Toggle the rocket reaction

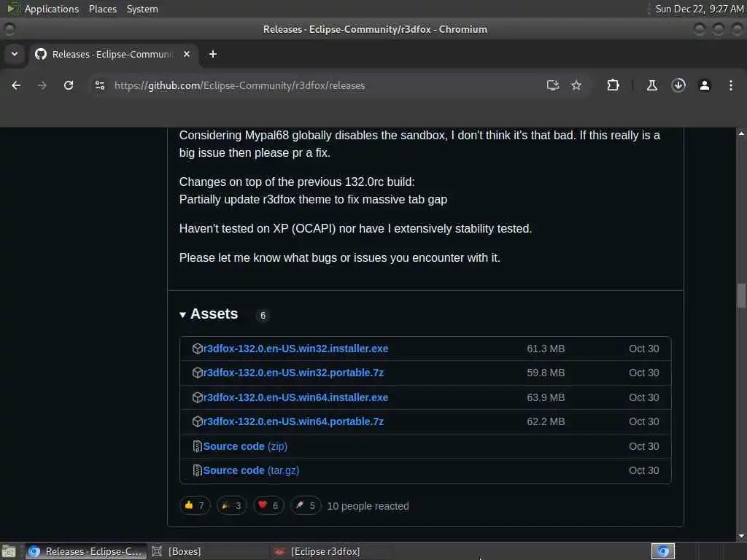point(306,506)
